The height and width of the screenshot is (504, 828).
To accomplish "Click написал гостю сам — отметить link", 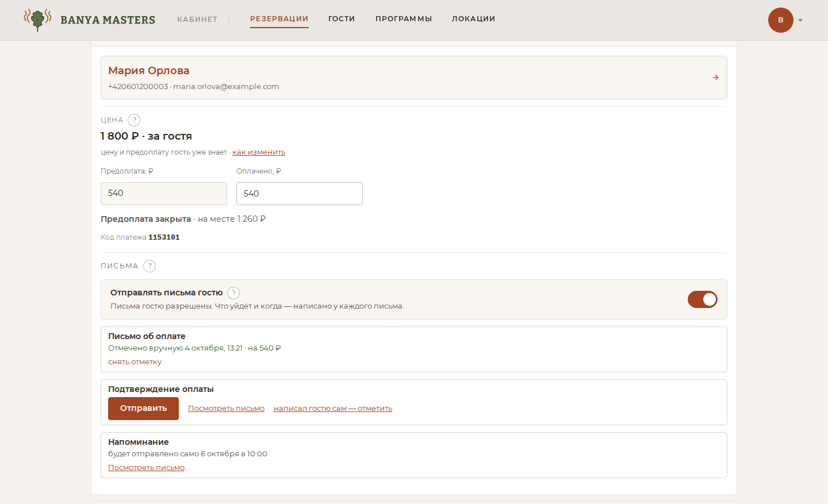I will pos(333,409).
